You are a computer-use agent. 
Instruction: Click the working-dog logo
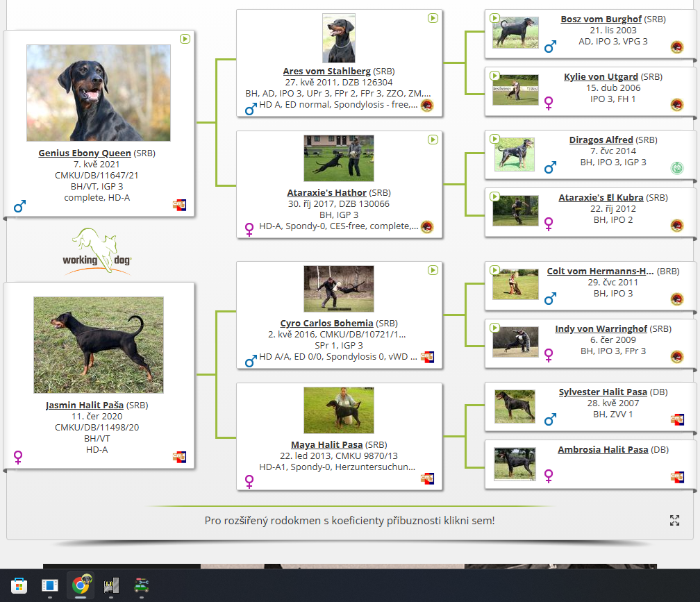[x=102, y=251]
